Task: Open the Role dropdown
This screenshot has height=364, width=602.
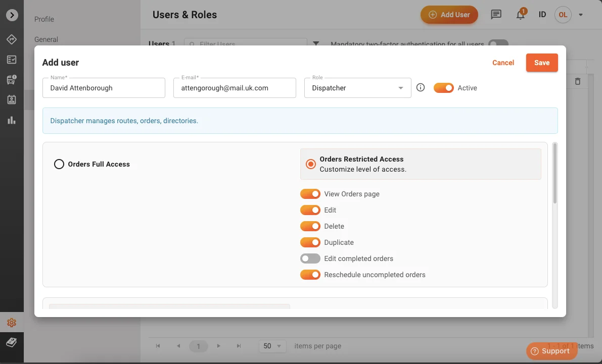Action: click(357, 88)
